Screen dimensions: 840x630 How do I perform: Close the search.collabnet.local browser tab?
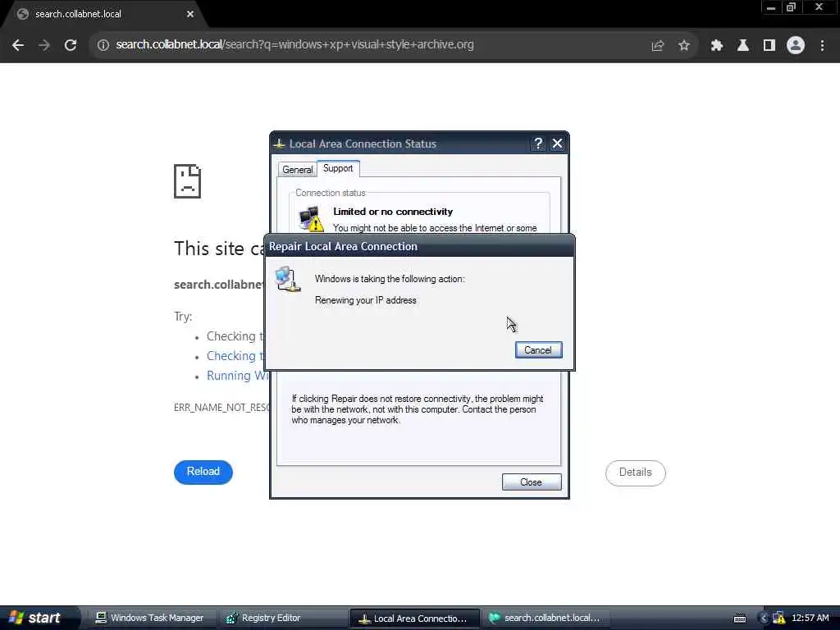[190, 14]
